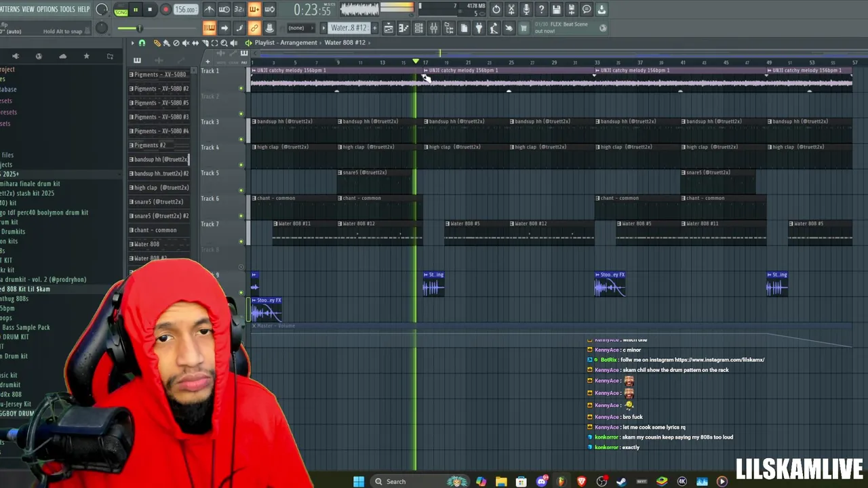This screenshot has height=488, width=868.
Task: Click the scissors audio editor icon
Action: pos(511,9)
